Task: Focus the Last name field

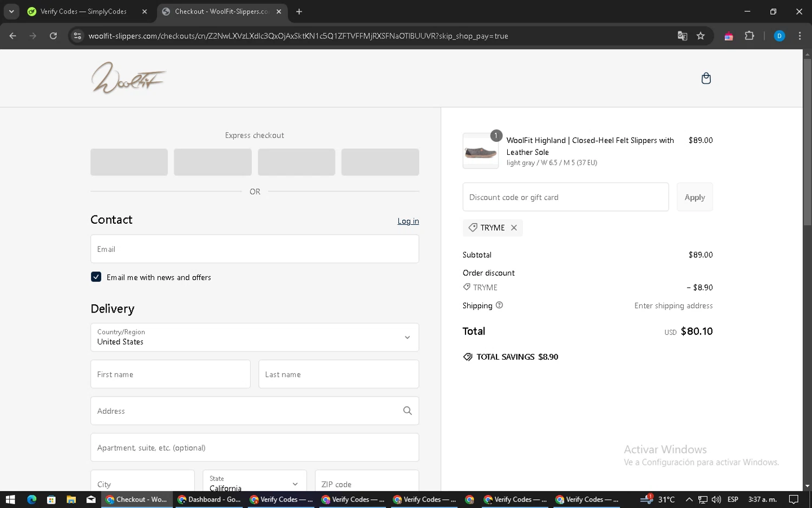Action: pos(338,374)
